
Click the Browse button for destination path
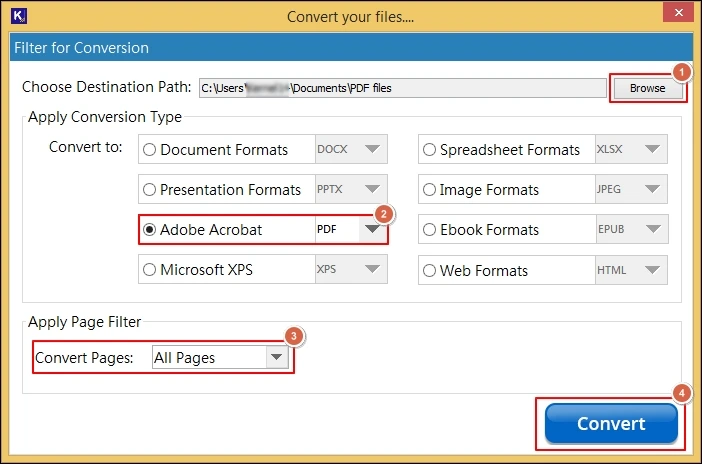(x=647, y=88)
